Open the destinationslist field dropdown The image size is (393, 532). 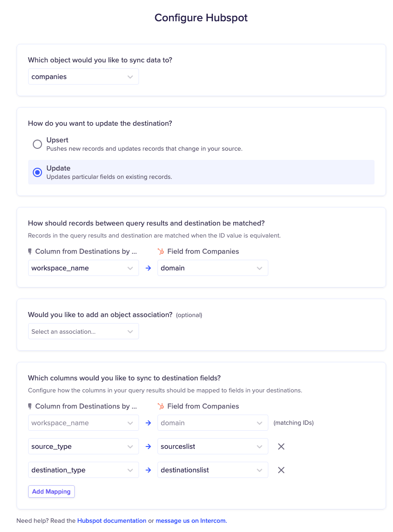click(x=212, y=470)
